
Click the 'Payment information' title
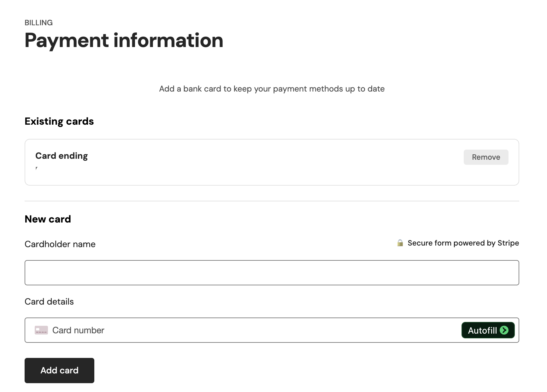[124, 40]
